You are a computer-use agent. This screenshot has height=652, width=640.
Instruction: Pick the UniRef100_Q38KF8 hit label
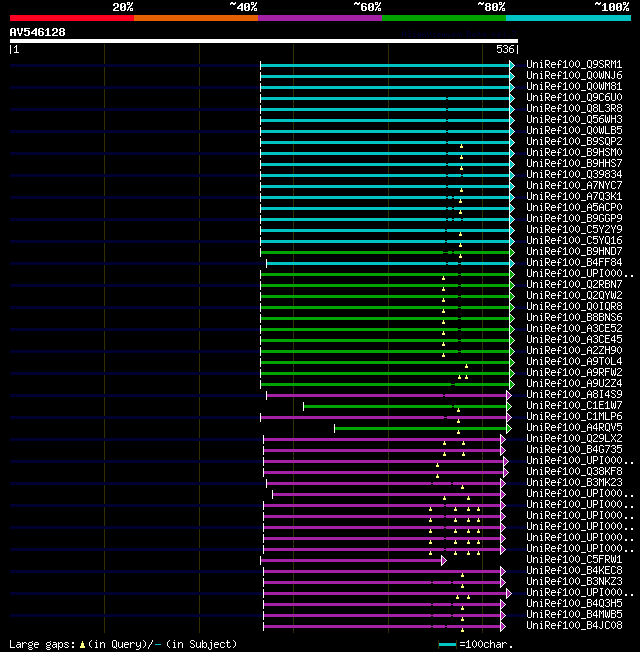(x=574, y=472)
